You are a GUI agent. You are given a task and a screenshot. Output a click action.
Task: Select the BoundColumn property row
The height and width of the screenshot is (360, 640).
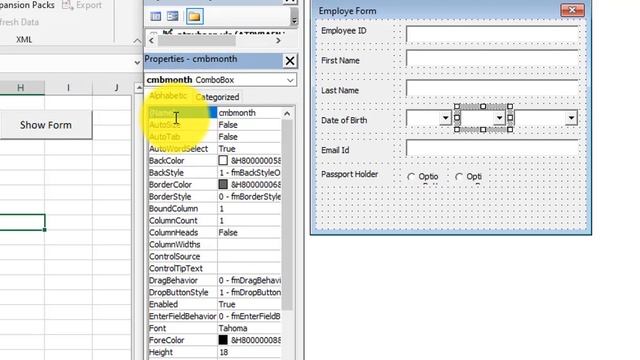[x=214, y=209]
